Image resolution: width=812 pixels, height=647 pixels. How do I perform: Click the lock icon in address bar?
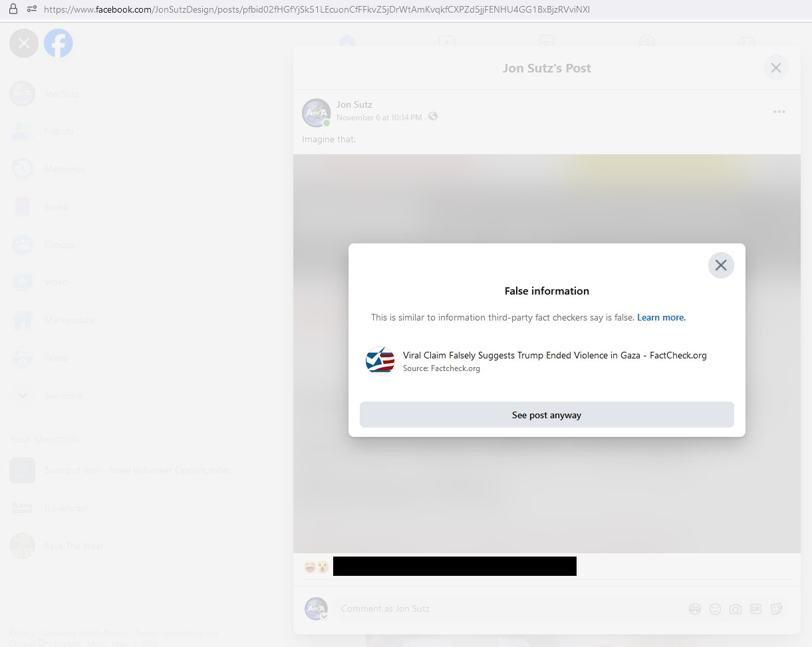[13, 9]
